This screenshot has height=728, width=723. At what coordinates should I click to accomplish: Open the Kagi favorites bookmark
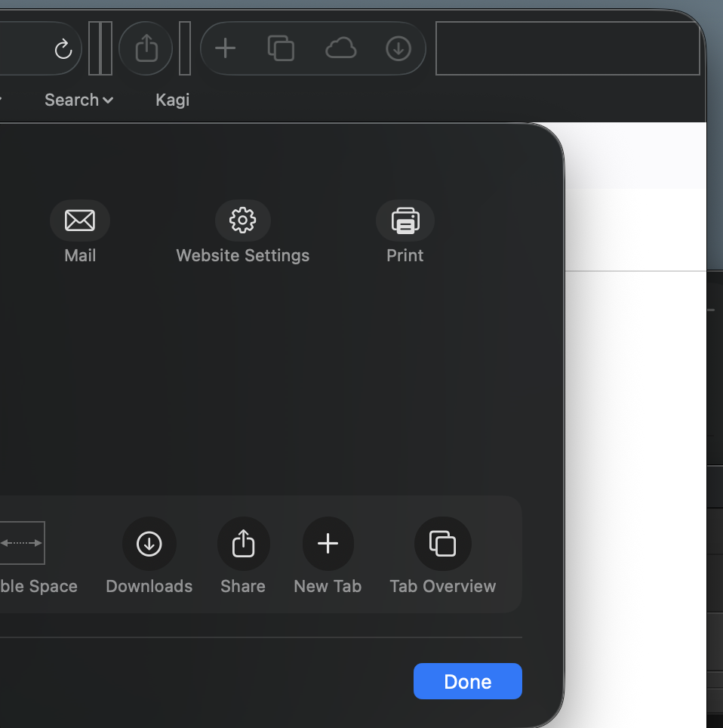pos(172,100)
